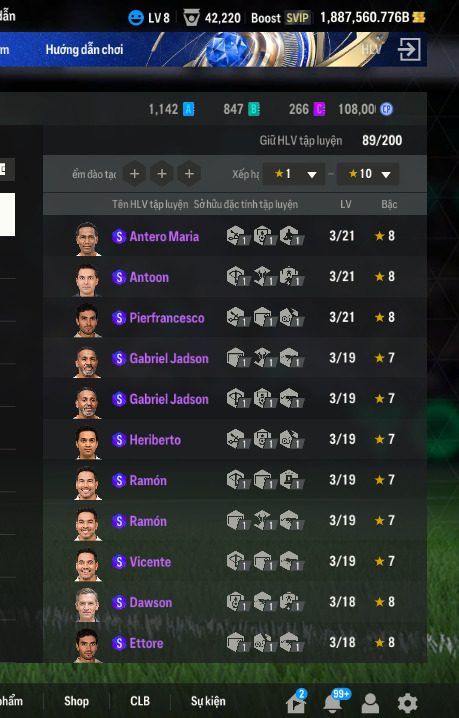The height and width of the screenshot is (718, 459).
Task: Select the Heriberto coach row
Action: click(x=235, y=440)
